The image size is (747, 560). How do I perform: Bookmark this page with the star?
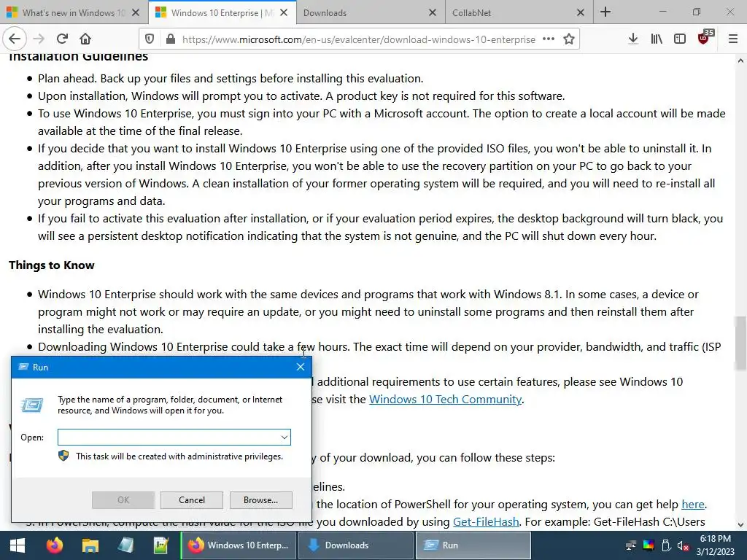point(569,39)
